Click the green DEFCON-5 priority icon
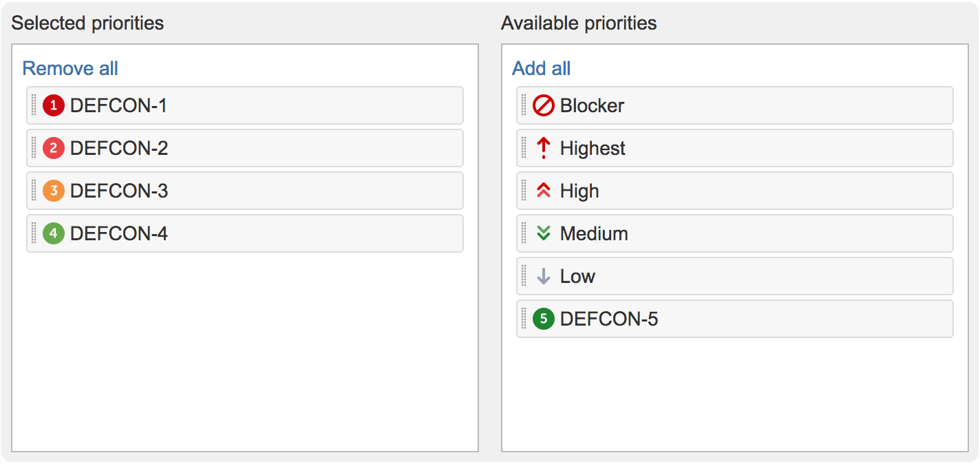 click(x=543, y=319)
